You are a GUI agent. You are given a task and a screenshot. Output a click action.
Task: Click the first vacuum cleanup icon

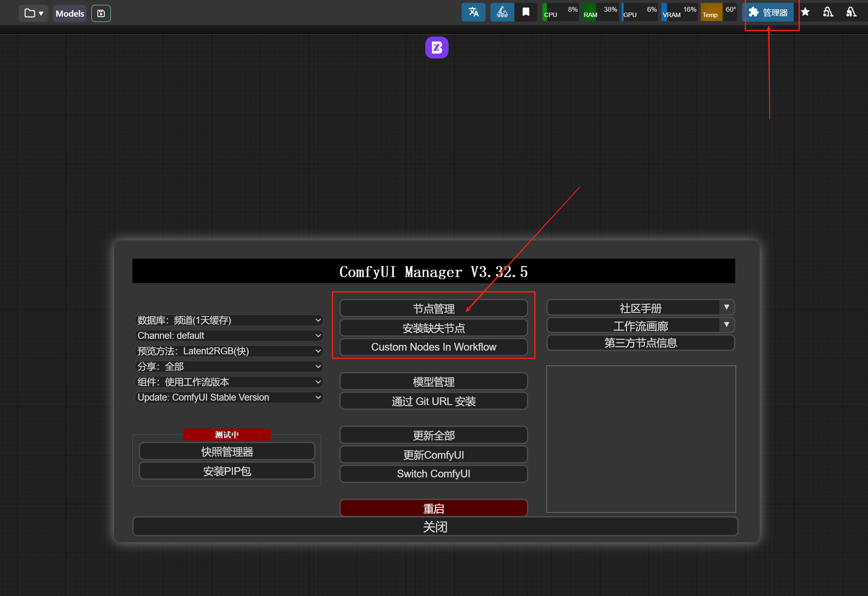pyautogui.click(x=828, y=12)
